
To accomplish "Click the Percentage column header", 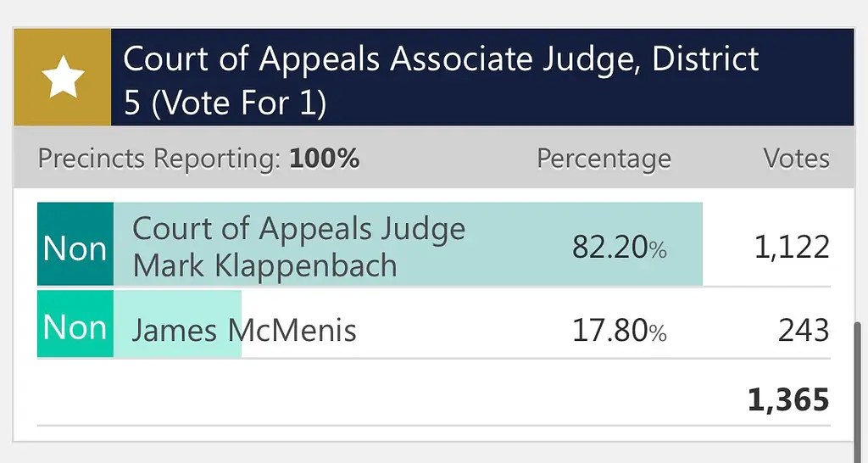I will [604, 159].
